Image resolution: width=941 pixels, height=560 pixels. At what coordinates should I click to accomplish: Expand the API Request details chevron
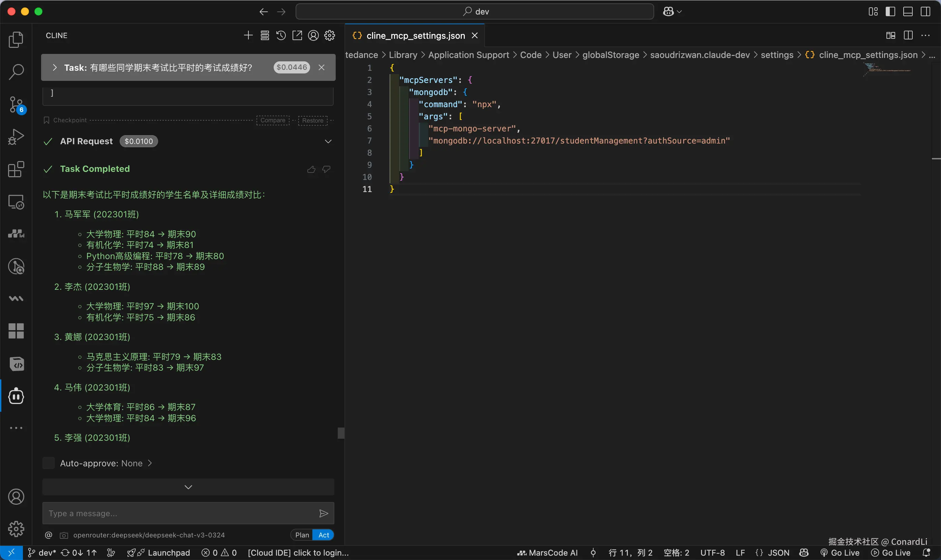(328, 142)
